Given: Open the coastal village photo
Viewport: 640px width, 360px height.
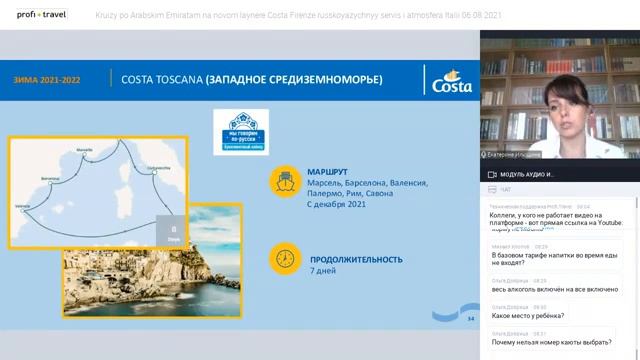Looking at the screenshot, I should [x=153, y=282].
